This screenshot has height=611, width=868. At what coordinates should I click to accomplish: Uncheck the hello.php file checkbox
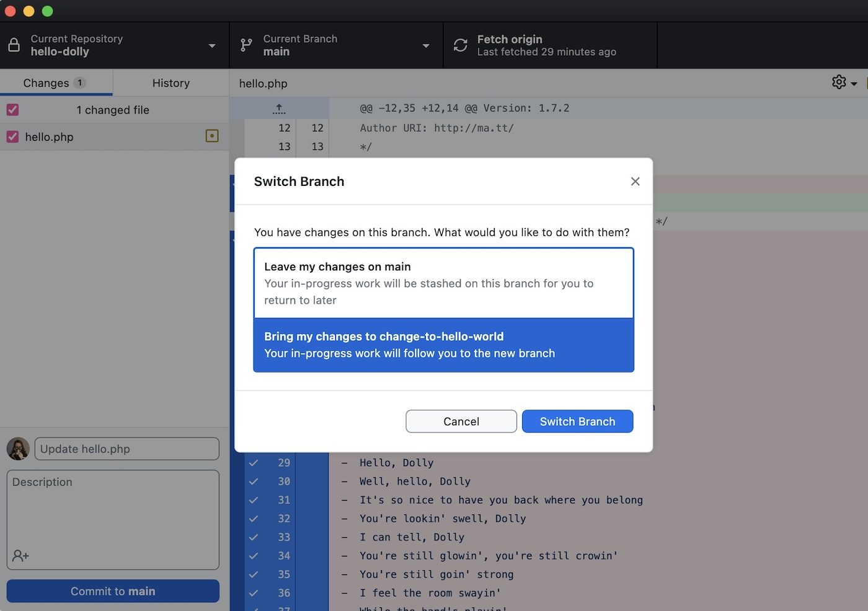[12, 137]
